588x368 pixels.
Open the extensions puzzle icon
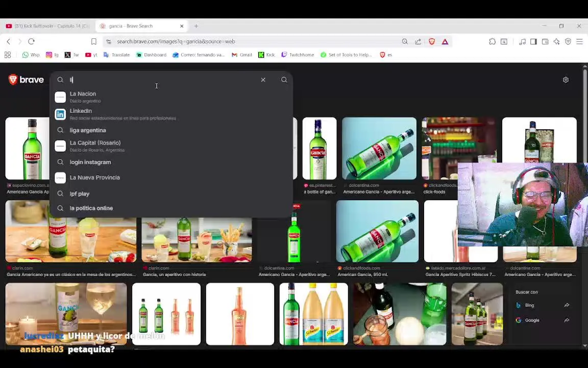[493, 41]
